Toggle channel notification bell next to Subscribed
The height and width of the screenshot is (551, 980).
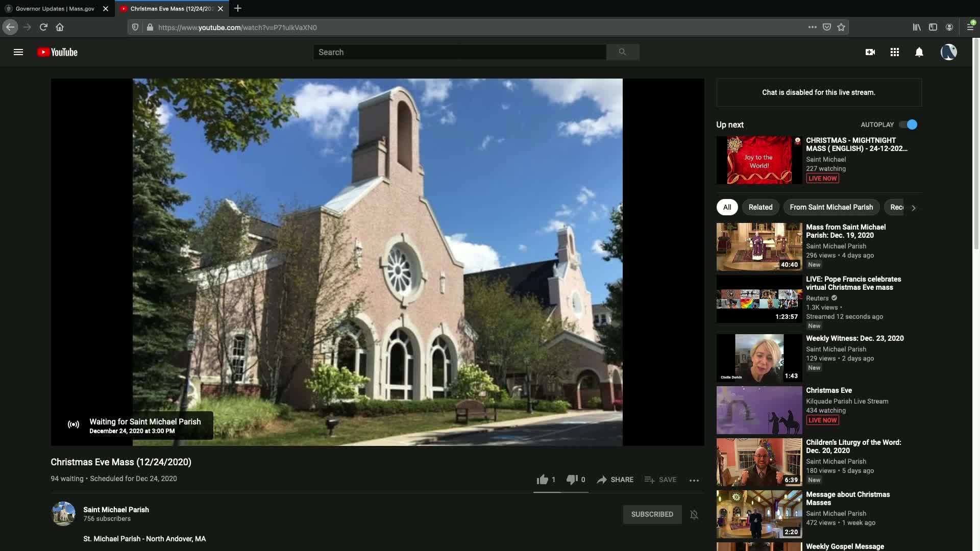coord(694,514)
